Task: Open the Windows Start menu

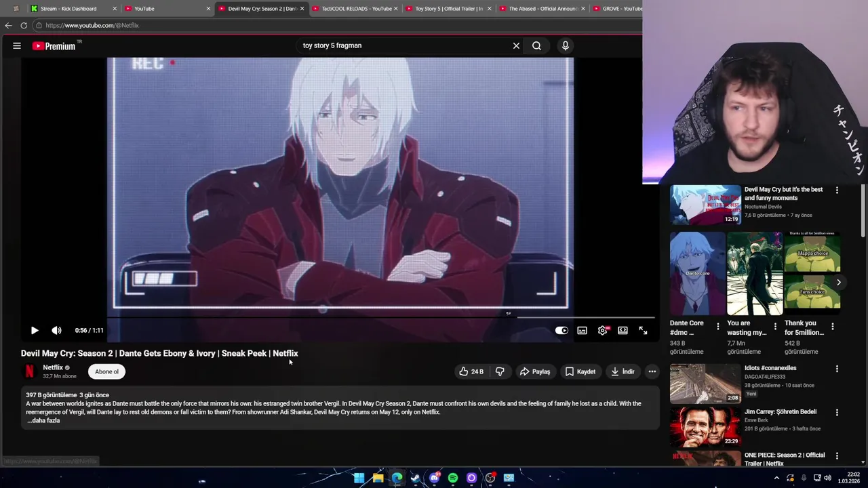Action: click(x=359, y=478)
